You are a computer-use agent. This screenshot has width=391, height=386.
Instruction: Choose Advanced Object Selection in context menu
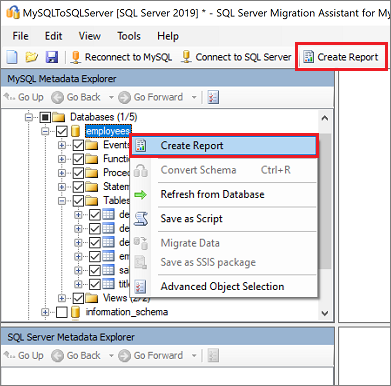pyautogui.click(x=224, y=287)
